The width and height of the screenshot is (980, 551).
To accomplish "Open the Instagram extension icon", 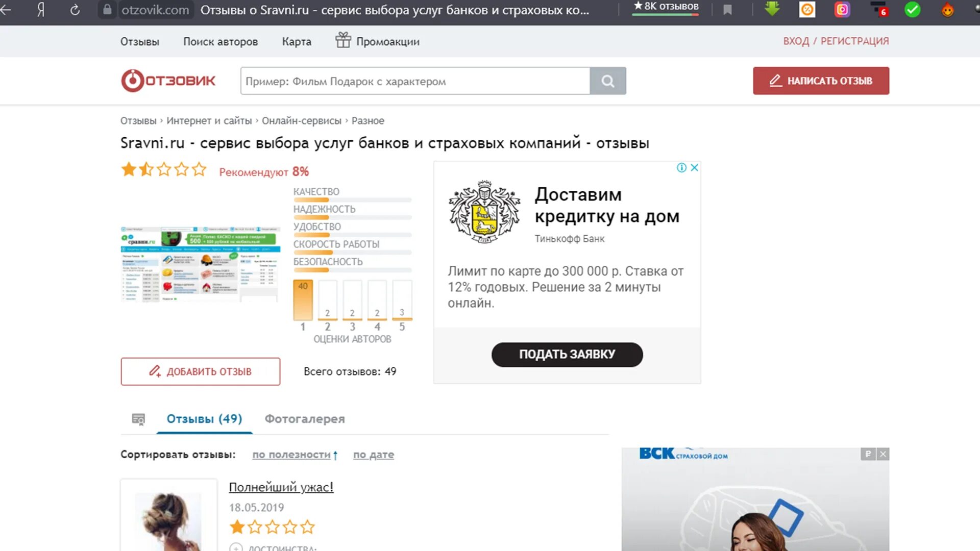I will tap(842, 9).
